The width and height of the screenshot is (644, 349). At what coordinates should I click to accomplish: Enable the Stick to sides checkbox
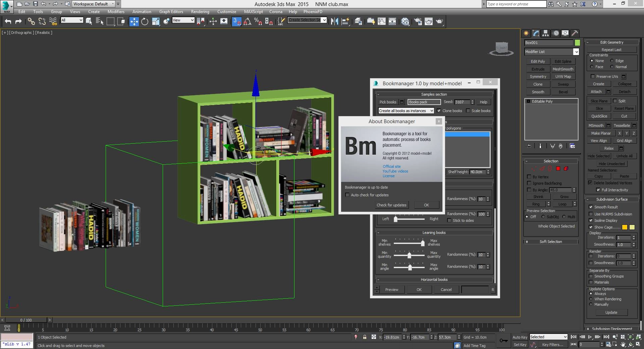(449, 220)
